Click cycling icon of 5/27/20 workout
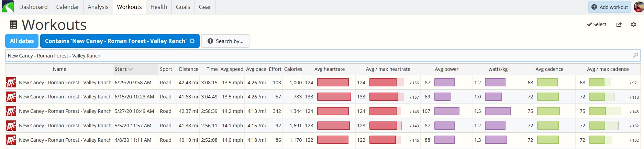The height and width of the screenshot is (149, 644). point(11,111)
